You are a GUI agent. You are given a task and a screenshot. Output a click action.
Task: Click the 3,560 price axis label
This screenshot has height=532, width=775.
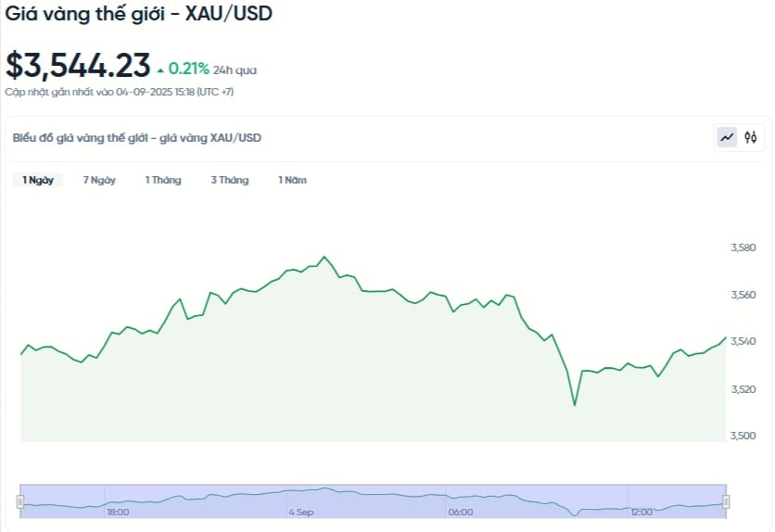coord(743,295)
